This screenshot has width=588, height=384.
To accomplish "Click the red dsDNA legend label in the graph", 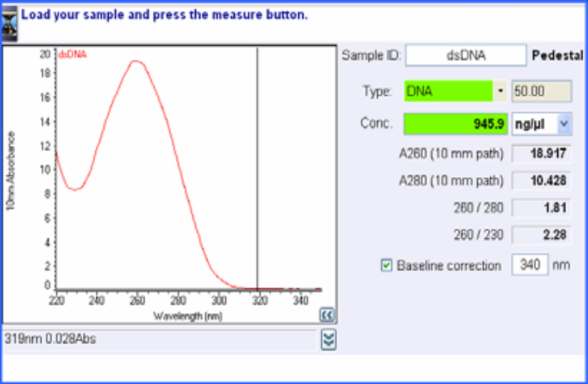I will [x=73, y=54].
